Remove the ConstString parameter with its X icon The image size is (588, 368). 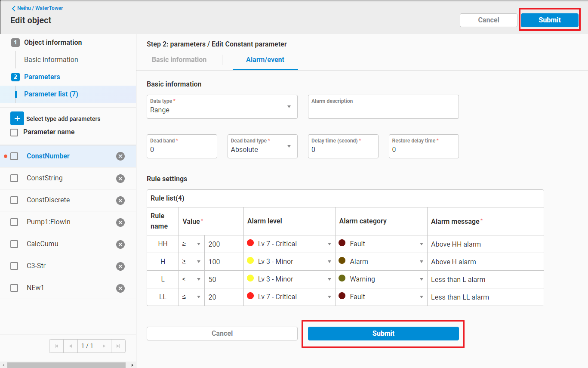(120, 179)
